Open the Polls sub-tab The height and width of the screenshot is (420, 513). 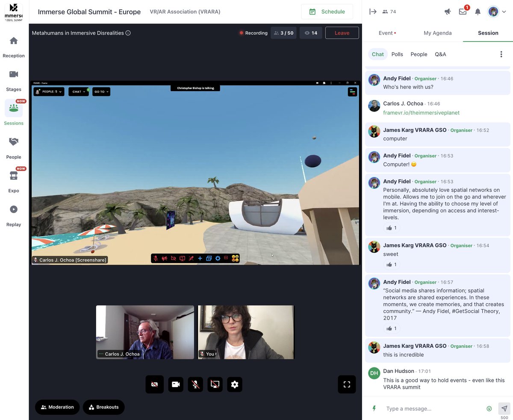click(x=397, y=54)
